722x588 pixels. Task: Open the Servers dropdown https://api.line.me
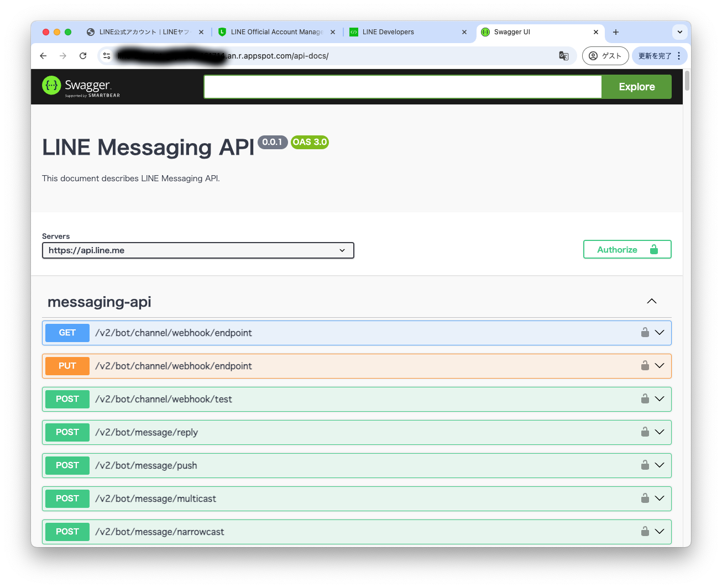(198, 250)
